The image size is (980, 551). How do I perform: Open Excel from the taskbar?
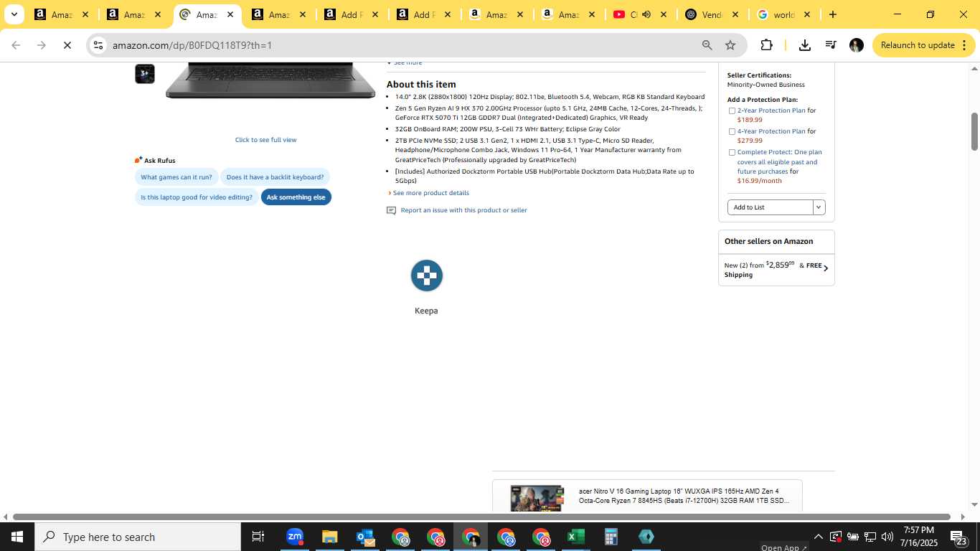[x=575, y=537]
